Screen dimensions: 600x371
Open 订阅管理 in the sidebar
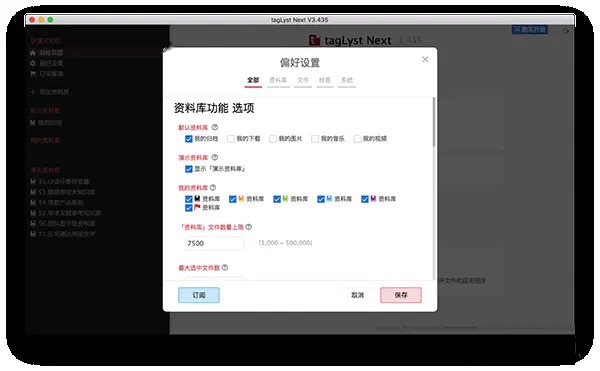[51, 73]
